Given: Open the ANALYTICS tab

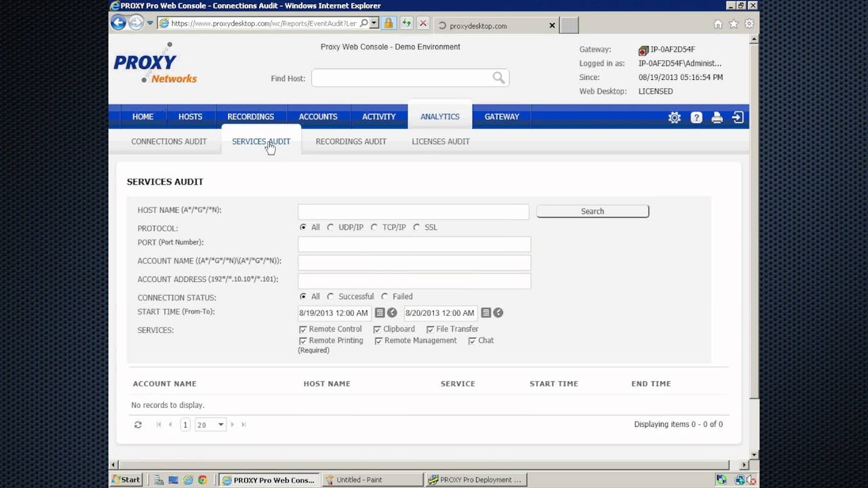Looking at the screenshot, I should point(440,117).
